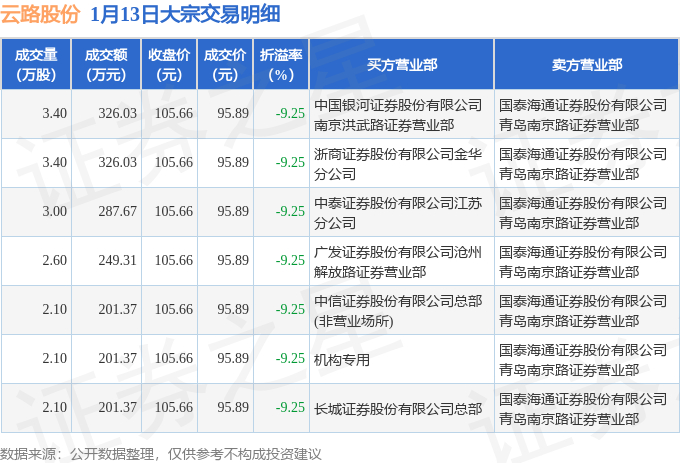Screen dimensions: 680x463
Task: Click amount 201.37 in the 中信证券 row
Action: point(118,309)
